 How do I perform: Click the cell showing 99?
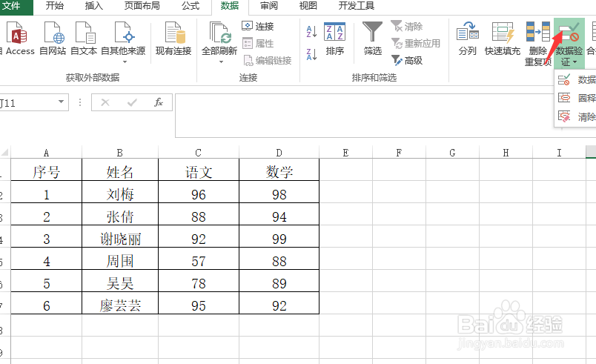279,236
